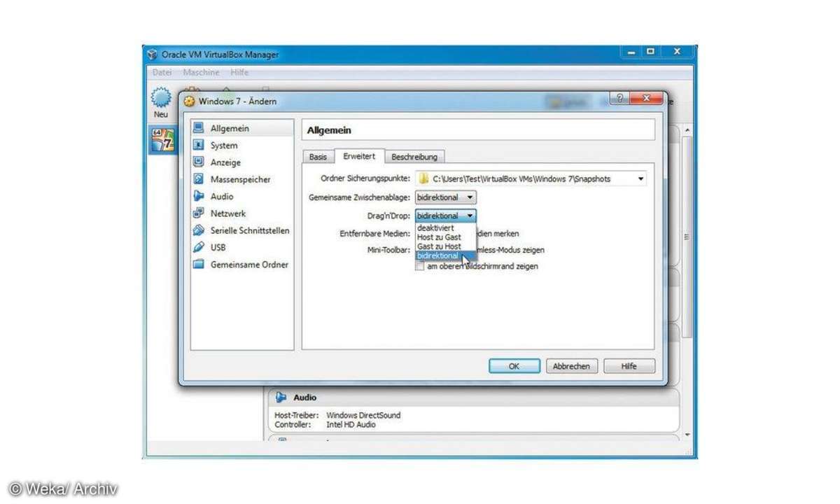Choose 'bidirektional' in the open dropdown list
The width and height of the screenshot is (840, 504).
click(x=446, y=255)
